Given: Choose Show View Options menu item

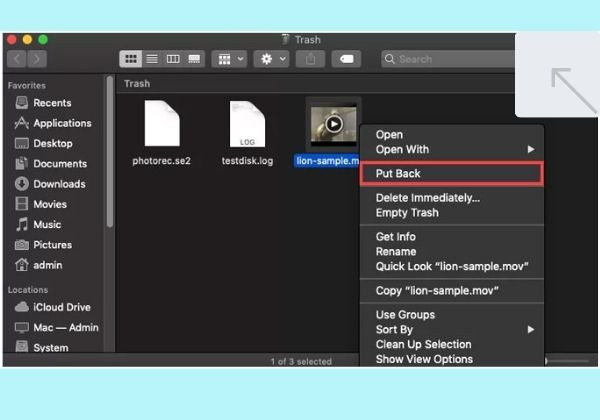Looking at the screenshot, I should 452,360.
